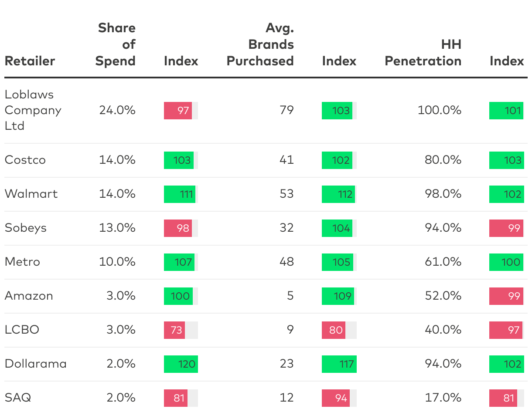
Task: Click Dollarama's green 120 index bar
Action: point(181,364)
